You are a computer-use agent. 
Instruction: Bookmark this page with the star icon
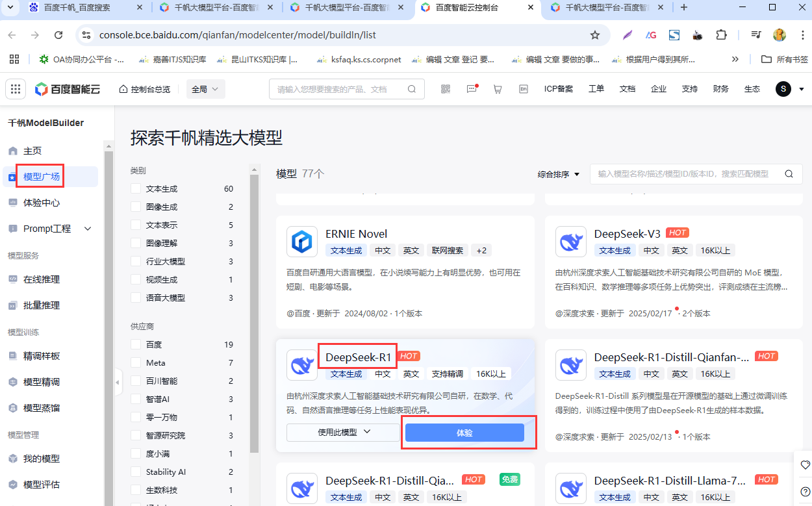[595, 35]
